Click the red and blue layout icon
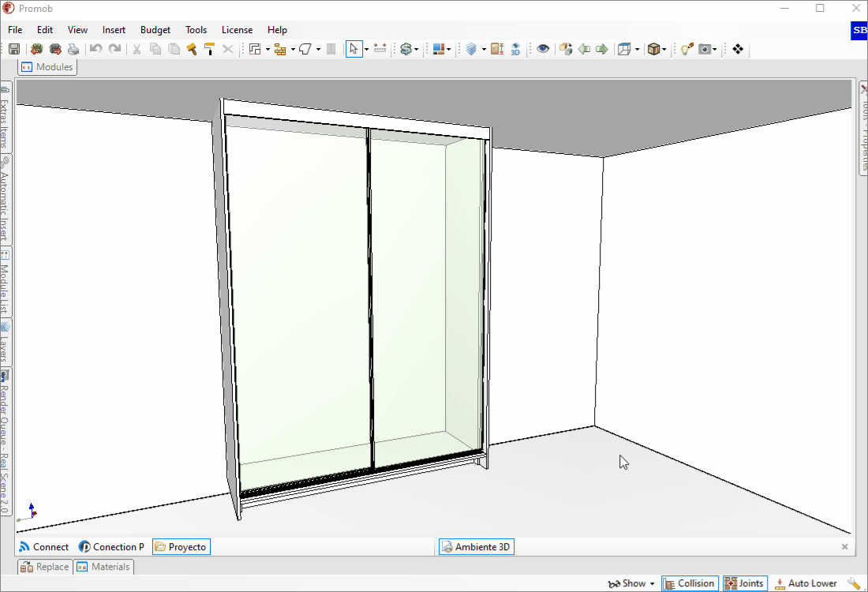868x592 pixels. [439, 49]
